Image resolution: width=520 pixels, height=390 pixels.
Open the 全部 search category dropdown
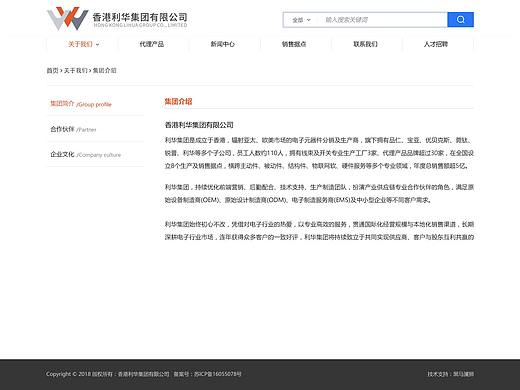pos(301,20)
